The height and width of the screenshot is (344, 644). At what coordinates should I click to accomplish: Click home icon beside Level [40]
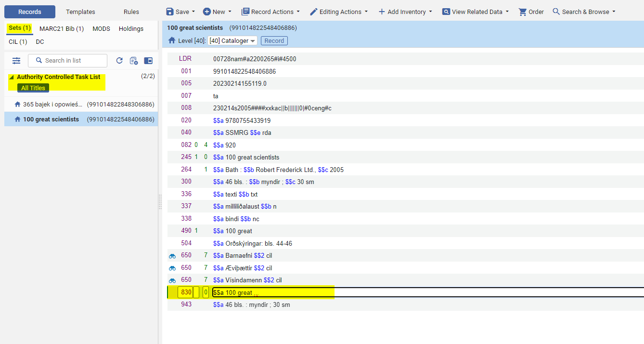click(172, 40)
